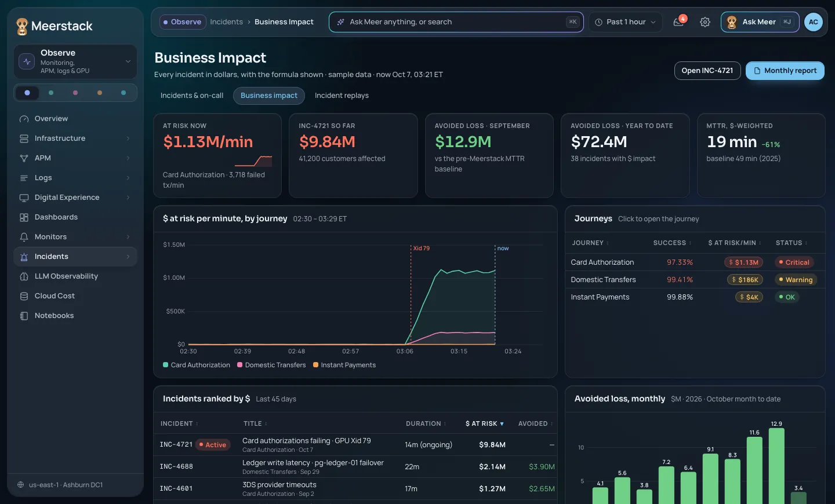Open the Overview page from the sidebar
The width and height of the screenshot is (835, 504).
(x=75, y=119)
